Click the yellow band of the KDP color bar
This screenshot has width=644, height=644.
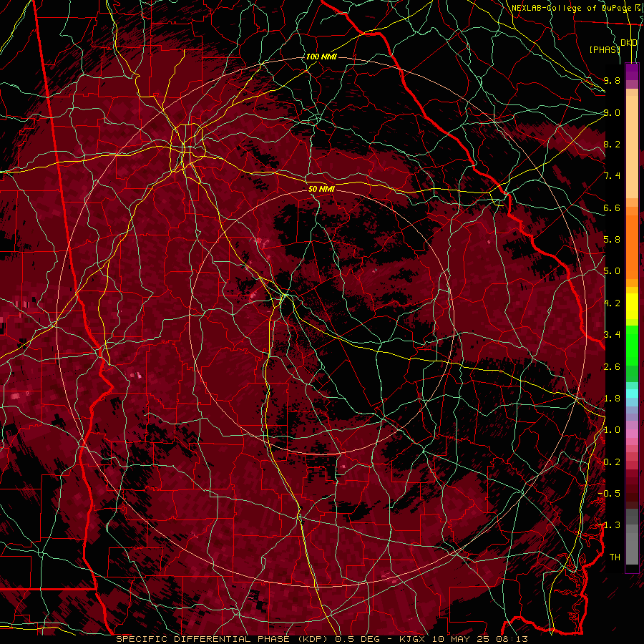coord(632,306)
